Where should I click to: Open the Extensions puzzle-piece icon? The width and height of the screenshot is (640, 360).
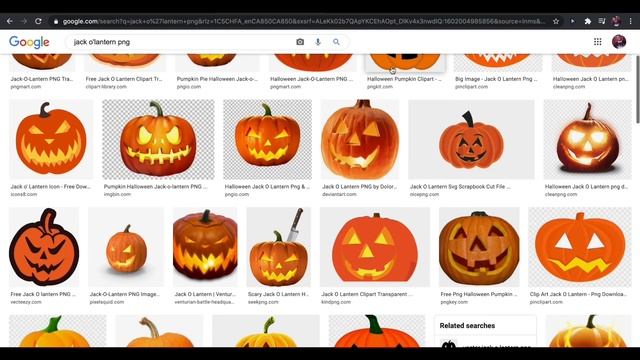pyautogui.click(x=588, y=21)
